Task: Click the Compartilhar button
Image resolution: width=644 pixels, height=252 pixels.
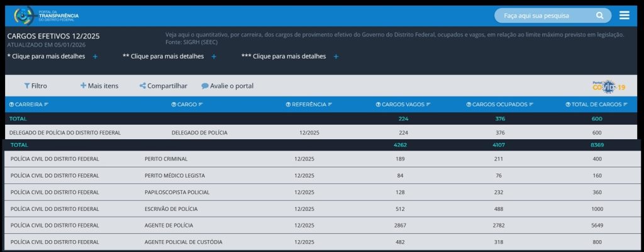Action: (x=164, y=86)
